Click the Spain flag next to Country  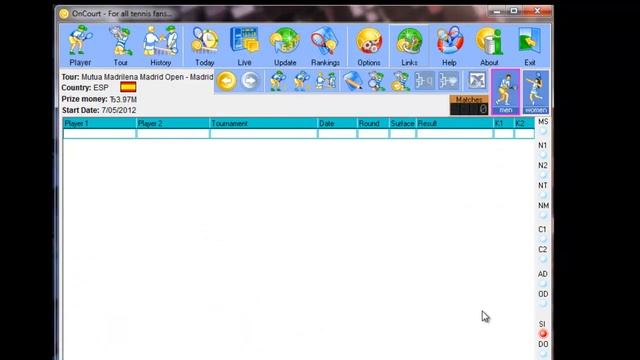[x=128, y=87]
